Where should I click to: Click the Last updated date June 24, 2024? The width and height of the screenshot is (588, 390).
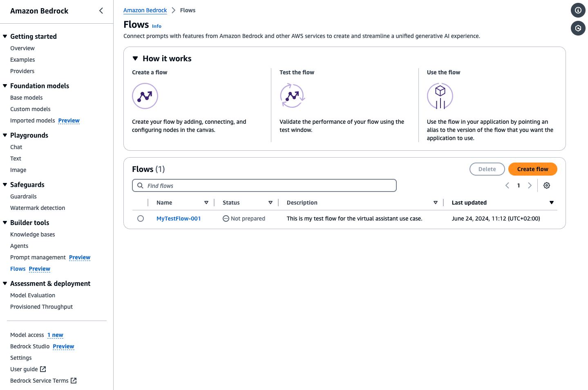(x=496, y=218)
